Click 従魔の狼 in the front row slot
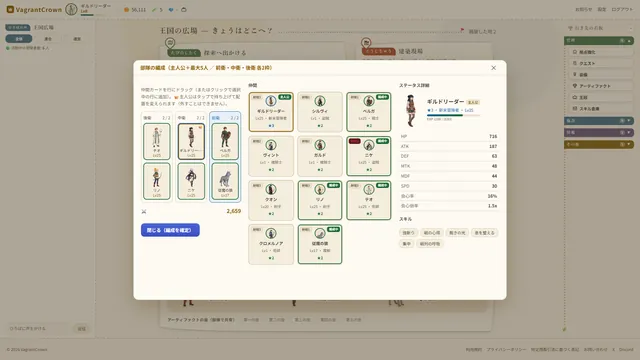Image resolution: width=640 pixels, height=360 pixels. coord(225,181)
